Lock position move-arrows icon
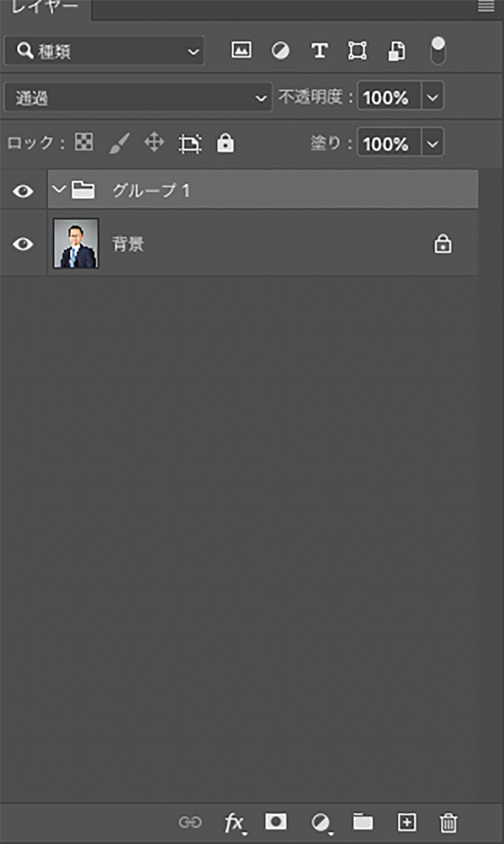 pyautogui.click(x=154, y=142)
